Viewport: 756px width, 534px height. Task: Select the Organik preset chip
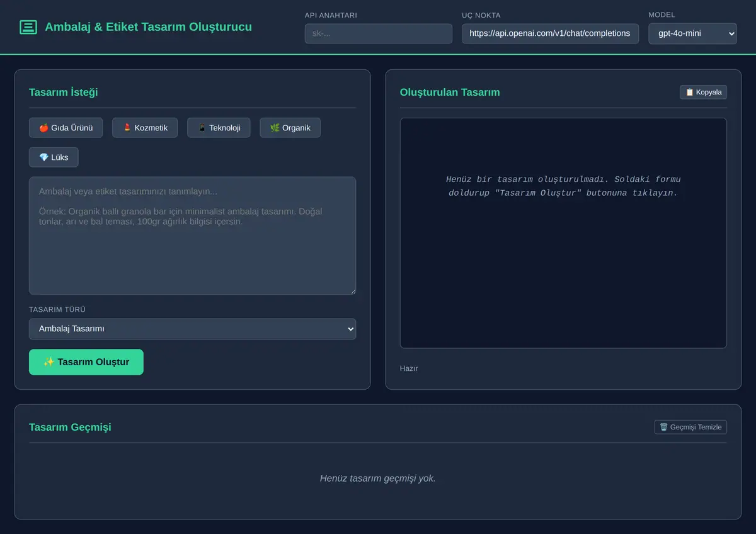[x=290, y=128]
